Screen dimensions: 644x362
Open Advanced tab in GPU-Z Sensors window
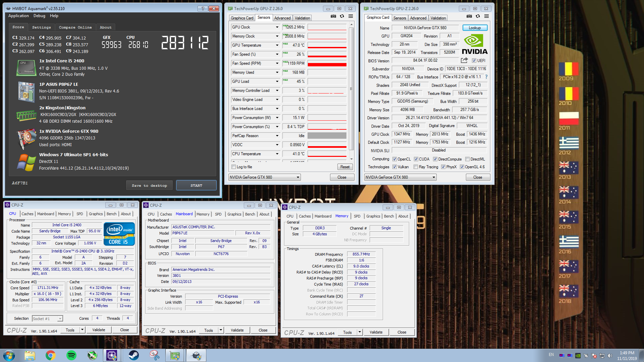[x=282, y=18]
